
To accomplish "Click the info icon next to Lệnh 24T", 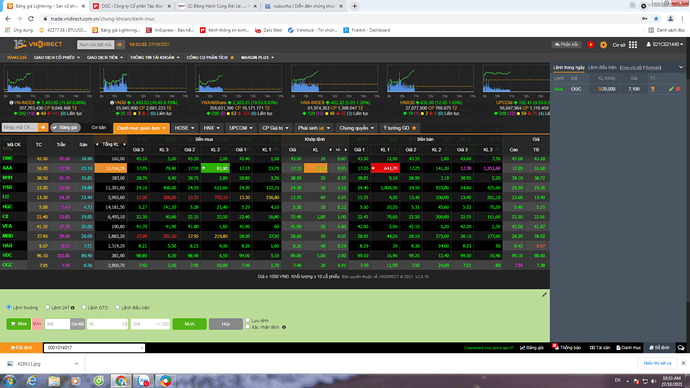I will [x=73, y=308].
